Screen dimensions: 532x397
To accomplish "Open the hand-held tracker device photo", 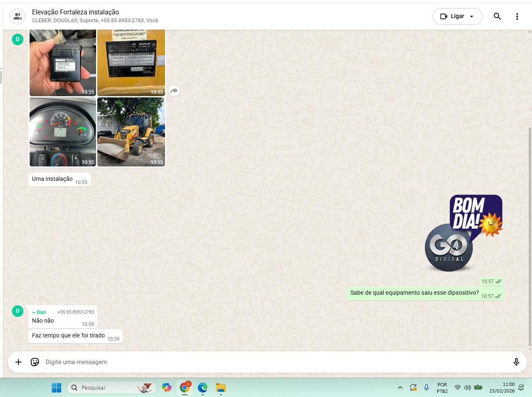I will tap(62, 62).
